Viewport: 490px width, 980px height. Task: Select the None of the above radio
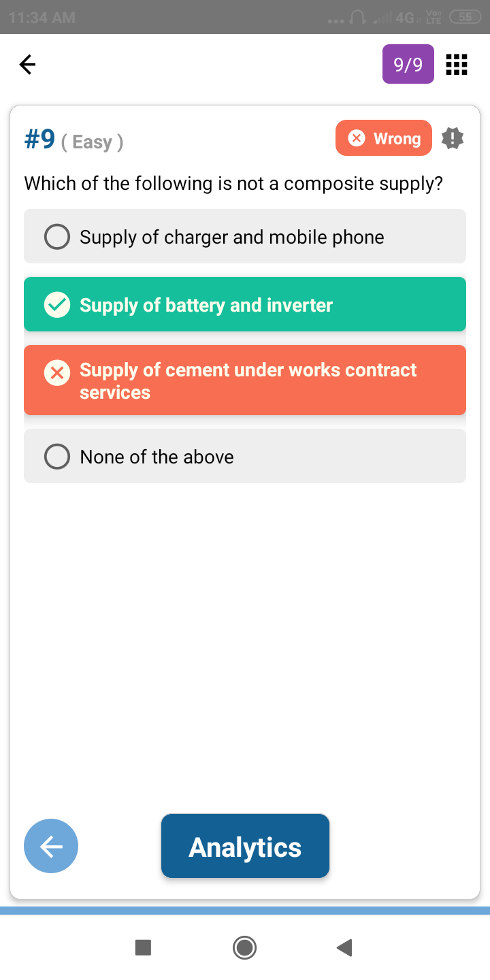pyautogui.click(x=57, y=457)
